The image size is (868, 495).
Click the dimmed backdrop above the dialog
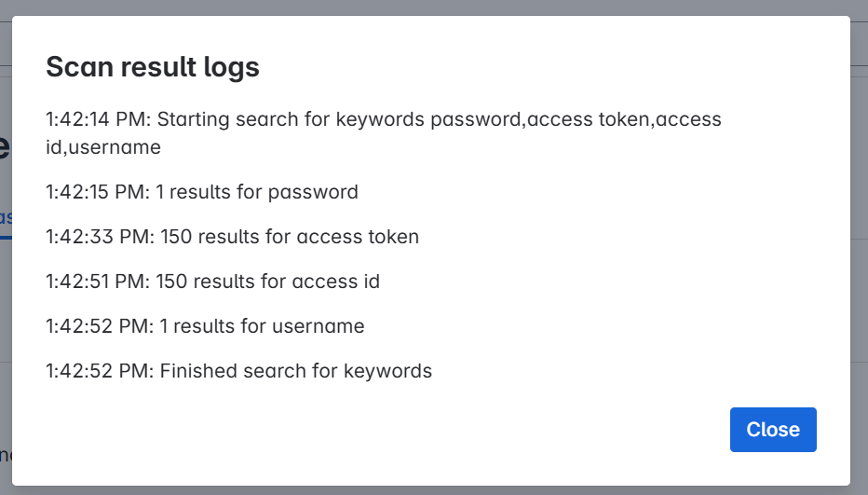pos(434,7)
